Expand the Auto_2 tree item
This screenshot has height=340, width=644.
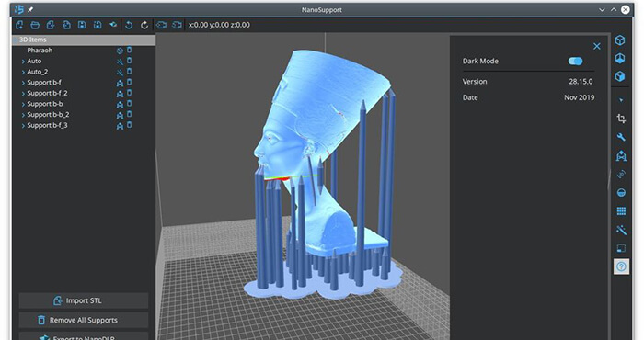click(23, 73)
